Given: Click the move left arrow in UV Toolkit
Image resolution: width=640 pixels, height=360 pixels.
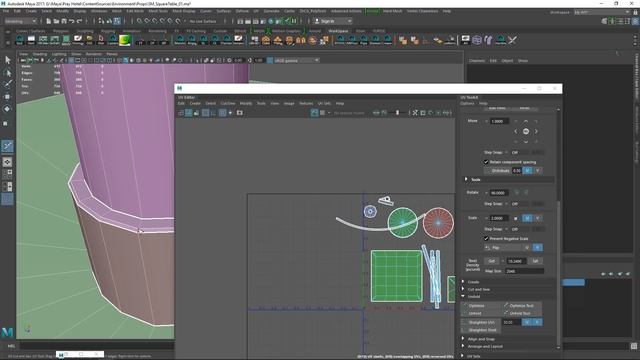Looking at the screenshot, I should tap(516, 131).
